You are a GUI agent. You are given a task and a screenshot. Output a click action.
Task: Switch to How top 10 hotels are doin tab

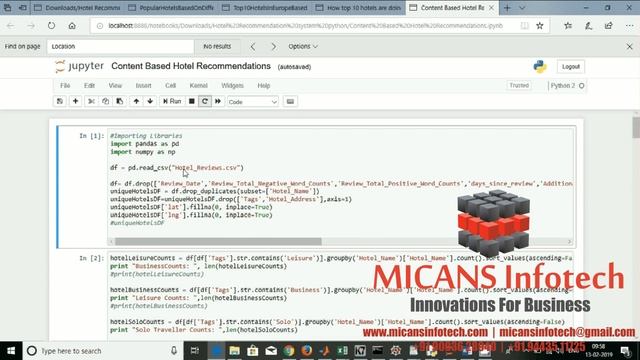click(x=359, y=8)
